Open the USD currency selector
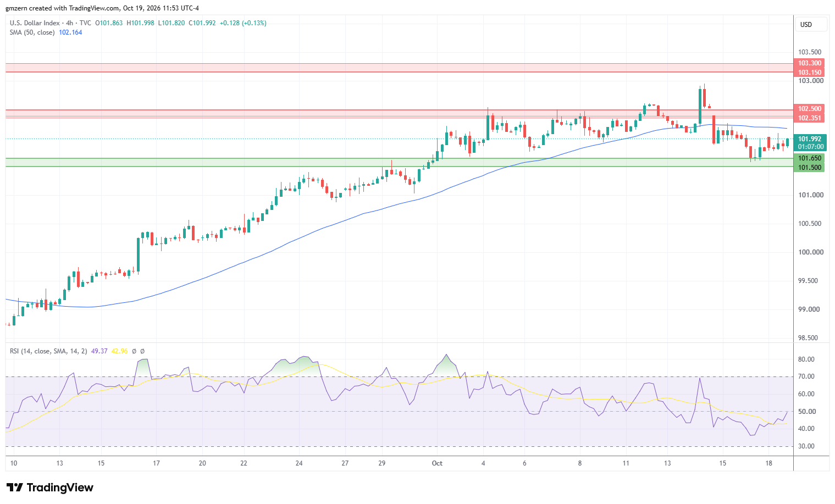The width and height of the screenshot is (835, 504). [811, 24]
